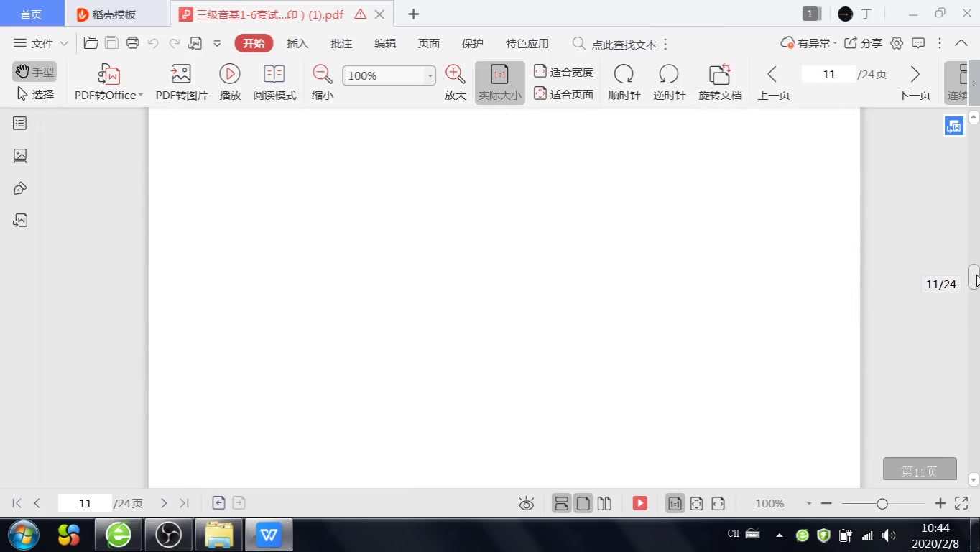Select the 开始 ribbon tab

(254, 43)
